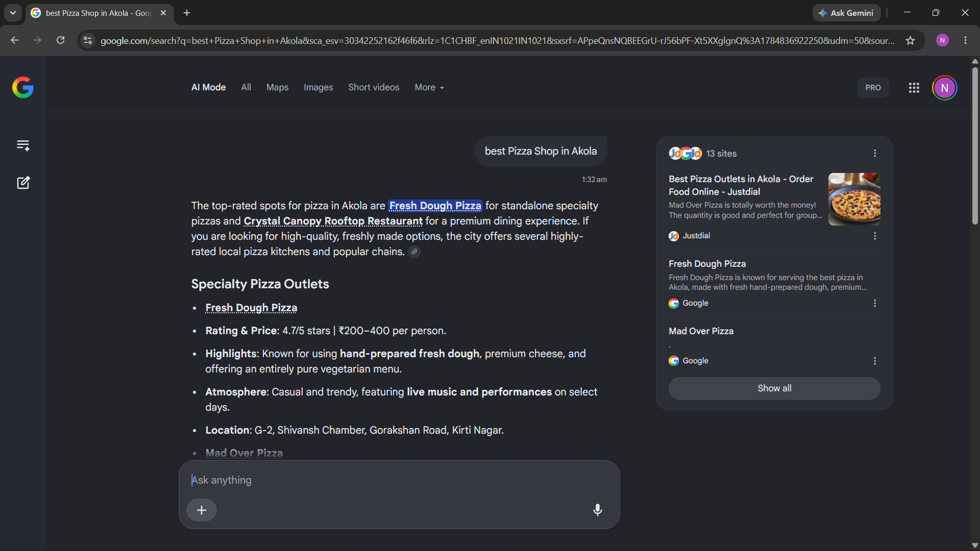980x551 pixels.
Task: Open the Google apps grid
Action: [914, 88]
